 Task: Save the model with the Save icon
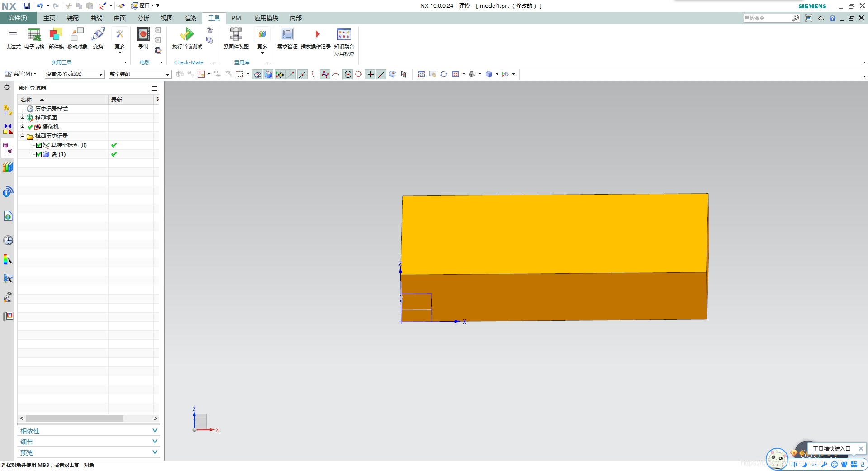coord(27,6)
